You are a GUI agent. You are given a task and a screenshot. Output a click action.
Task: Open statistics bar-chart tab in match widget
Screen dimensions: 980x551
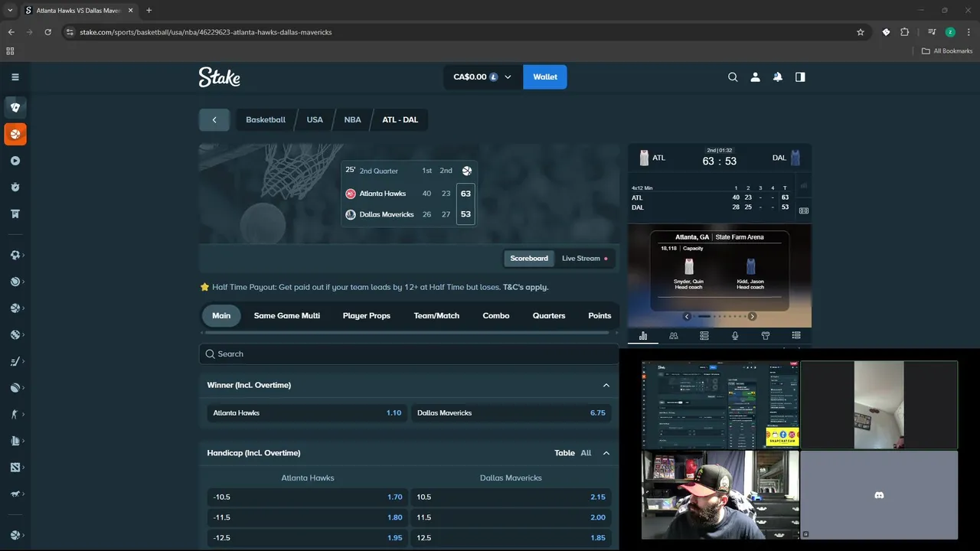(643, 335)
